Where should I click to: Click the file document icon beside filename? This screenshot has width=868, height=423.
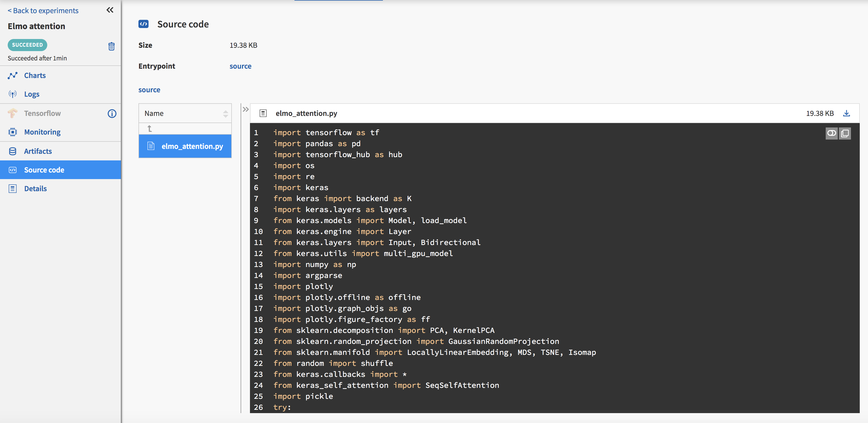point(263,113)
